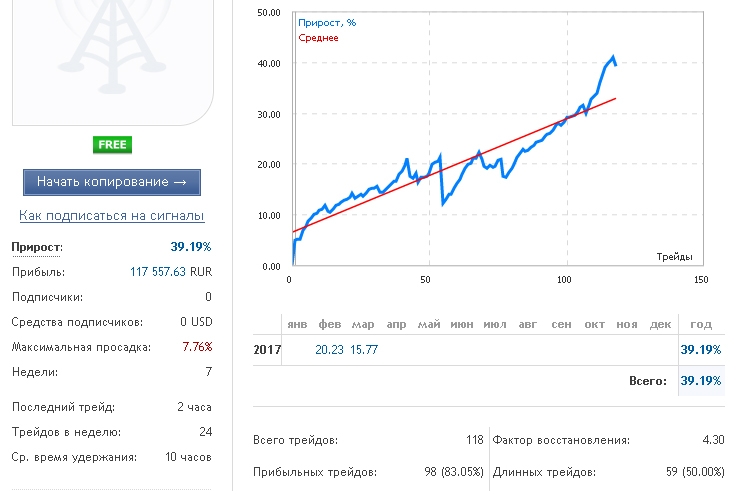The width and height of the screenshot is (737, 491).
Task: Click the Начать копирование button
Action: 112,182
